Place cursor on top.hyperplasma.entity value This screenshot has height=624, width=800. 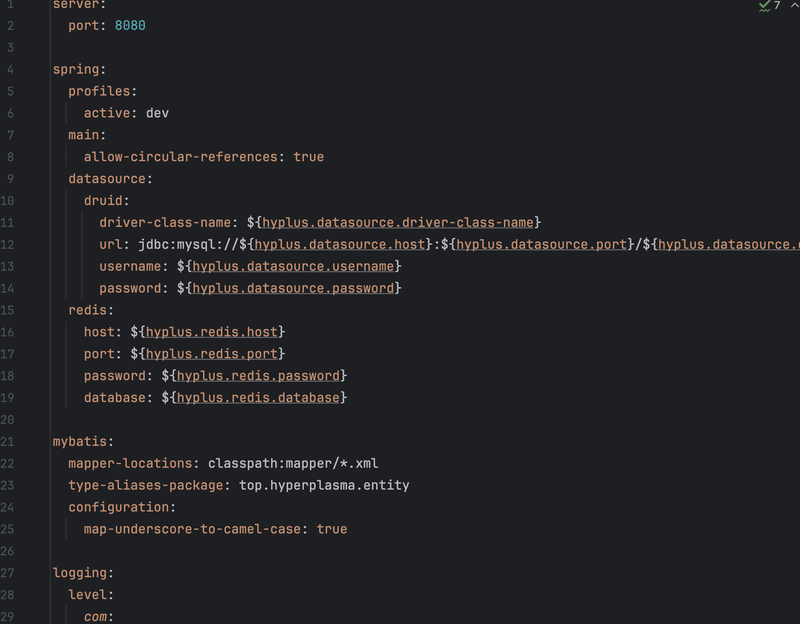tap(324, 485)
